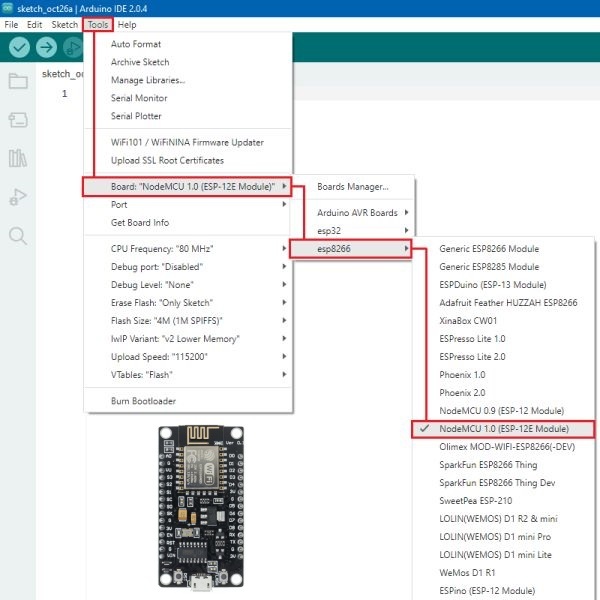Open Boards Manager sidebar icon
The height and width of the screenshot is (600, 600).
(x=18, y=120)
